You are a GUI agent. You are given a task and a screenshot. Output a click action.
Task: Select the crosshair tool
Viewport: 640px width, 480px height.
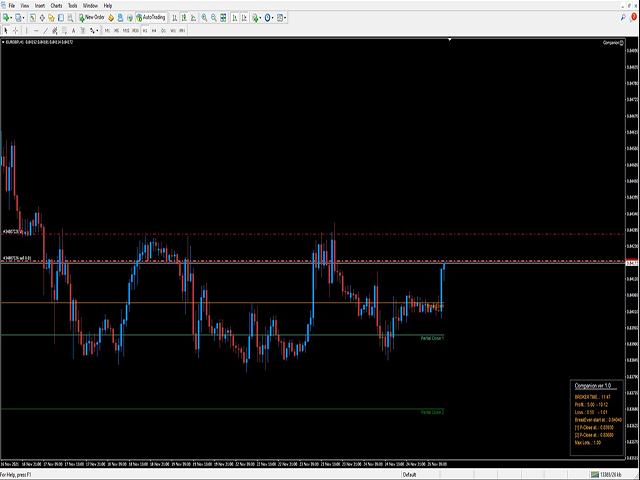coord(16,30)
